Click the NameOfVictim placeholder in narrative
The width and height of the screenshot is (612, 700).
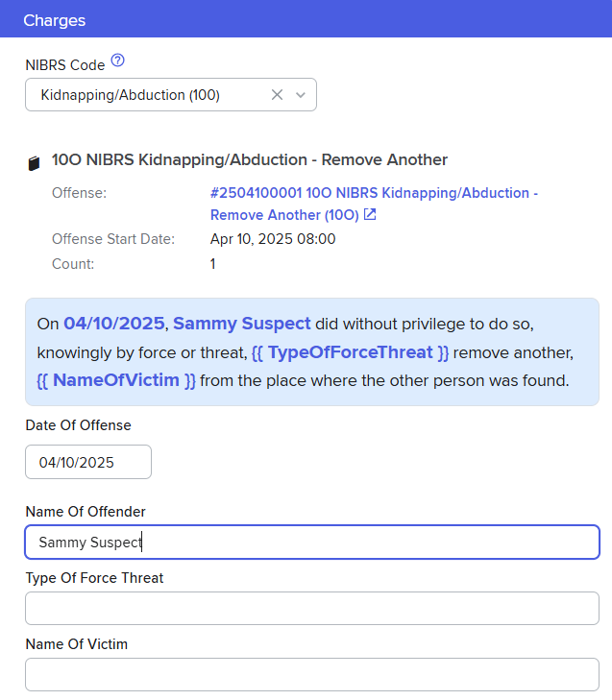pyautogui.click(x=116, y=380)
